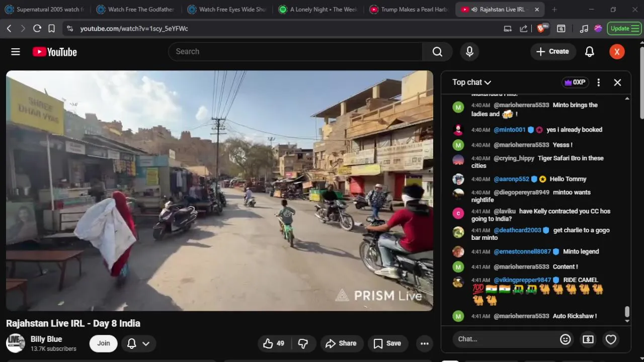Open @deathcard2003 chat username
The width and height of the screenshot is (644, 362).
click(518, 230)
